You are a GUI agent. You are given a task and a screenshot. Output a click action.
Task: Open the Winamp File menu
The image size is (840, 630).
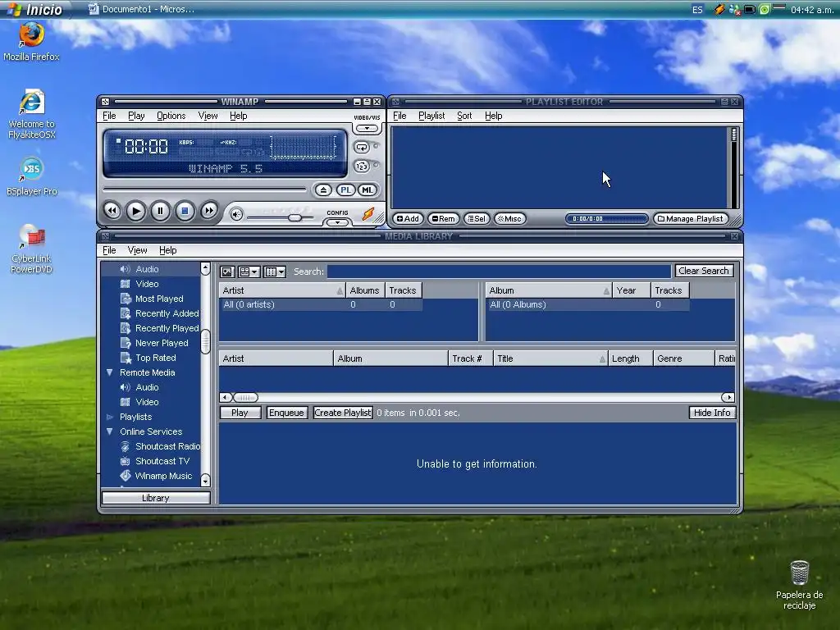(109, 116)
